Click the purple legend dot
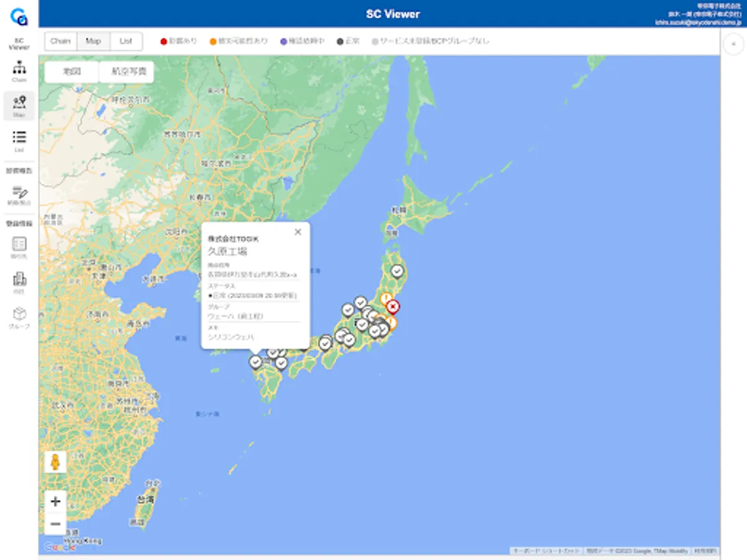 pos(284,42)
